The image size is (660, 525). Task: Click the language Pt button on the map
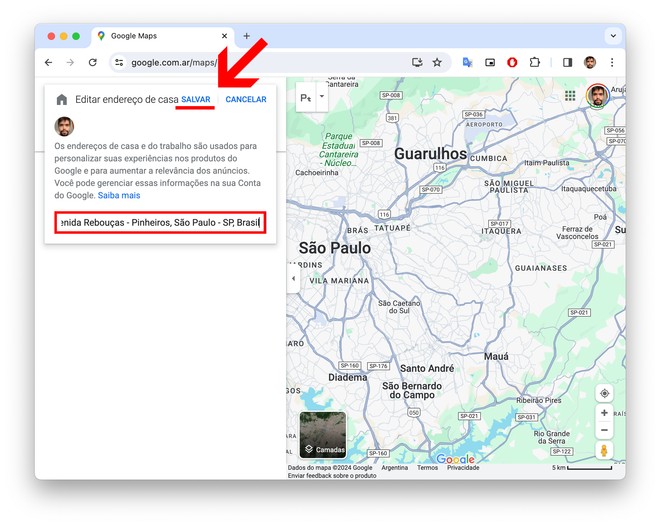pos(306,97)
